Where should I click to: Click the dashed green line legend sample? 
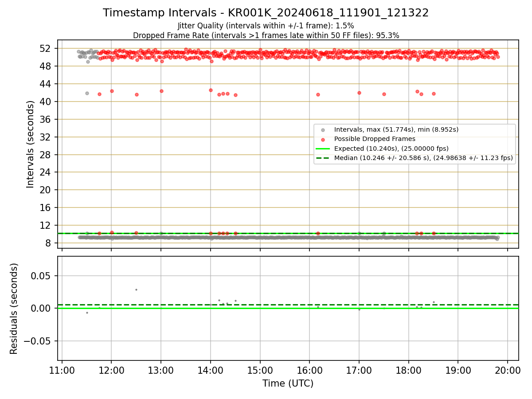click(323, 158)
